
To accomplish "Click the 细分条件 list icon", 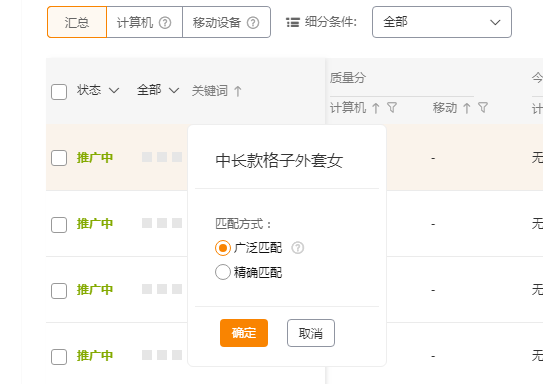I will [x=293, y=23].
